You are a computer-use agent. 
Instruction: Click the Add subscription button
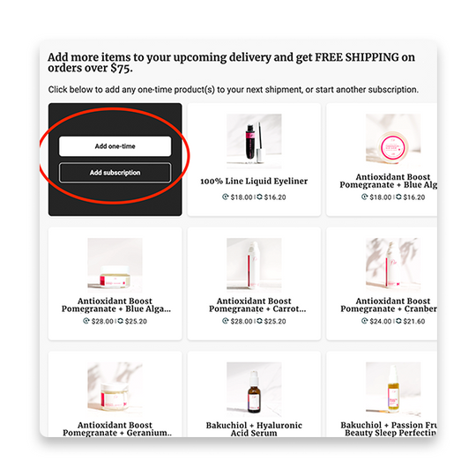(x=115, y=173)
